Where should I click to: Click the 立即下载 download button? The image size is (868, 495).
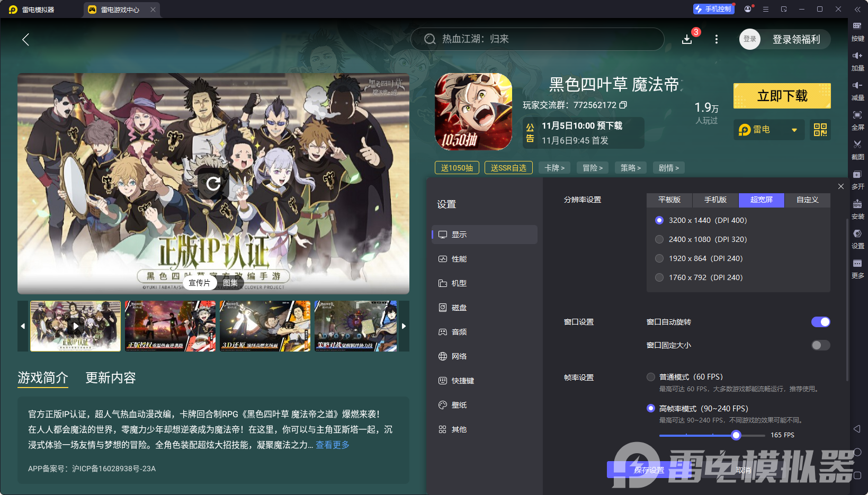click(782, 96)
